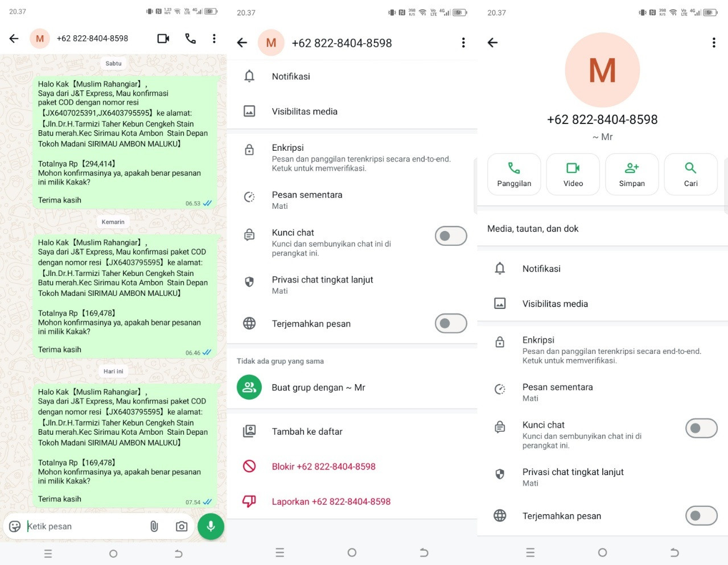Enable Terjemahkan pesan in middle panel
This screenshot has width=728, height=565.
pyautogui.click(x=451, y=323)
